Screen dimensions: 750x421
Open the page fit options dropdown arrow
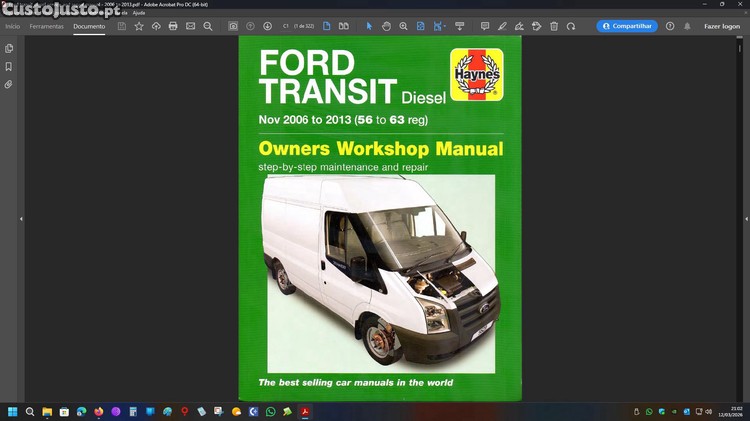coord(445,26)
